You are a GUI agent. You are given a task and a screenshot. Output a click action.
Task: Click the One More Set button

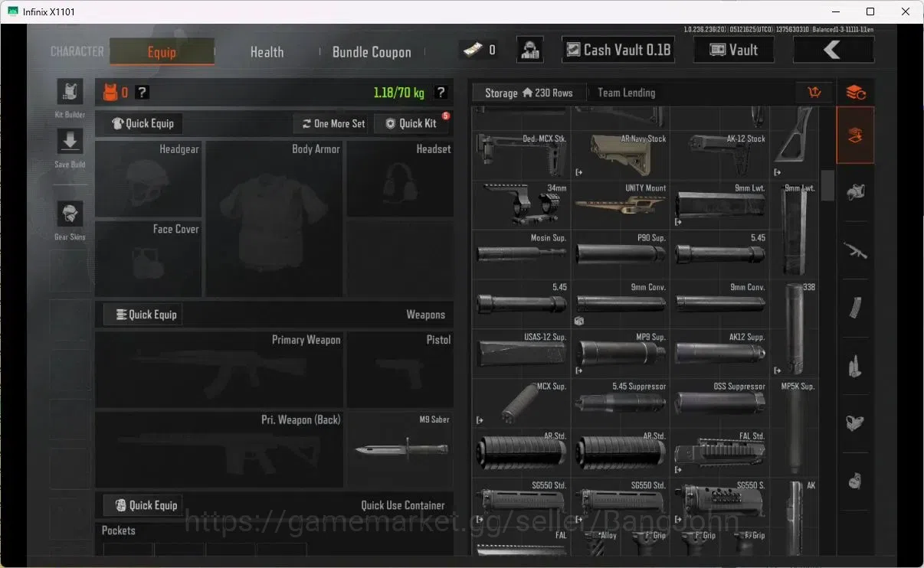[333, 123]
